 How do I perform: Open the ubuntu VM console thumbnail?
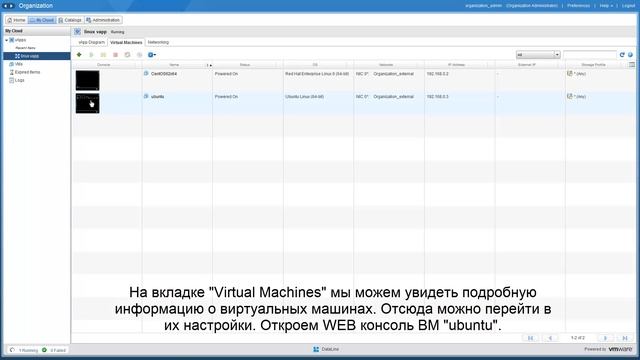(x=87, y=103)
